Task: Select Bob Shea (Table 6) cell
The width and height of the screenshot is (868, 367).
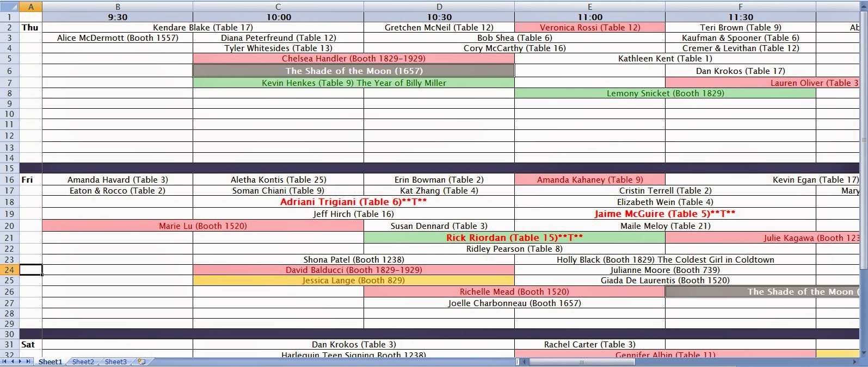Action: pos(514,38)
